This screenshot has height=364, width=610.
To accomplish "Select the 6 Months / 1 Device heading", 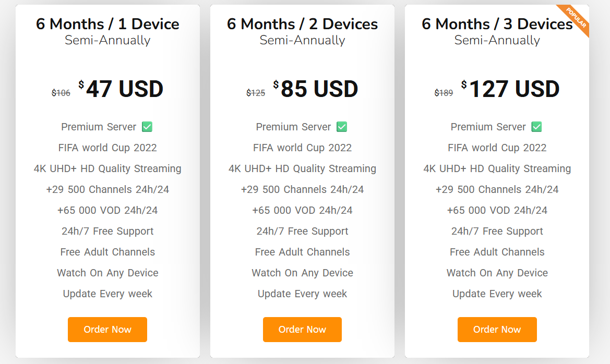I will (x=107, y=24).
